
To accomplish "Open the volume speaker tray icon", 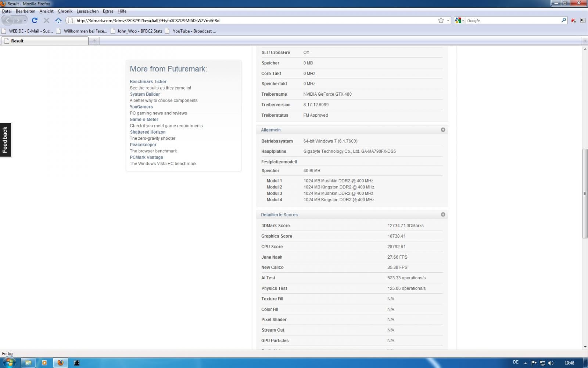I will (551, 363).
